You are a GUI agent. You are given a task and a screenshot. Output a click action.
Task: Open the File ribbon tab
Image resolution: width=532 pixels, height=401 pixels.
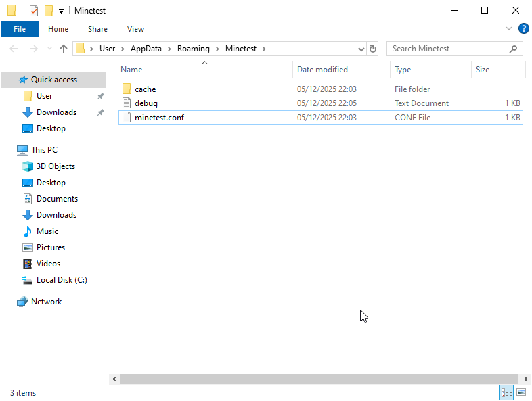[x=20, y=29]
